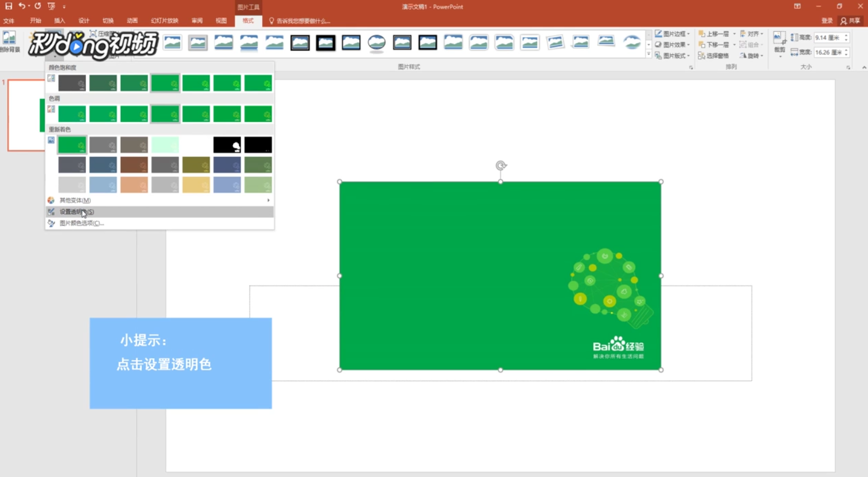Apply the oval picture style thumbnail
The width and height of the screenshot is (868, 477).
click(376, 42)
